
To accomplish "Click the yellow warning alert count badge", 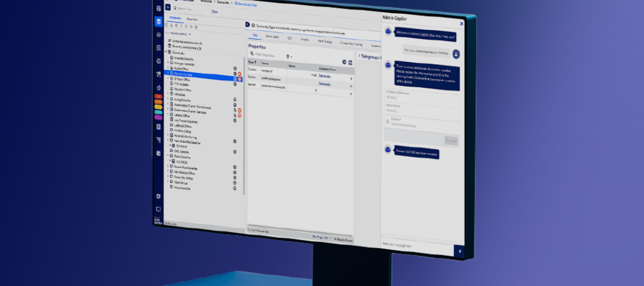I will [158, 107].
